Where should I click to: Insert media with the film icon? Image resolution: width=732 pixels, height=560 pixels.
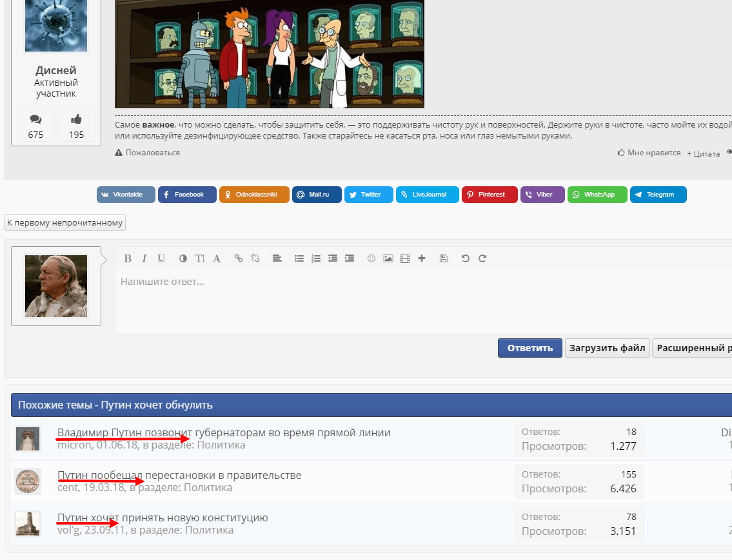[x=405, y=258]
